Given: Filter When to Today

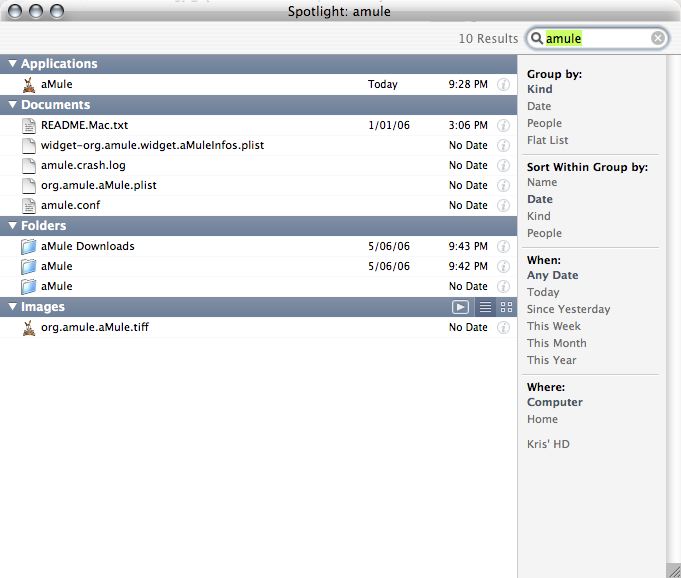Looking at the screenshot, I should pos(543,292).
